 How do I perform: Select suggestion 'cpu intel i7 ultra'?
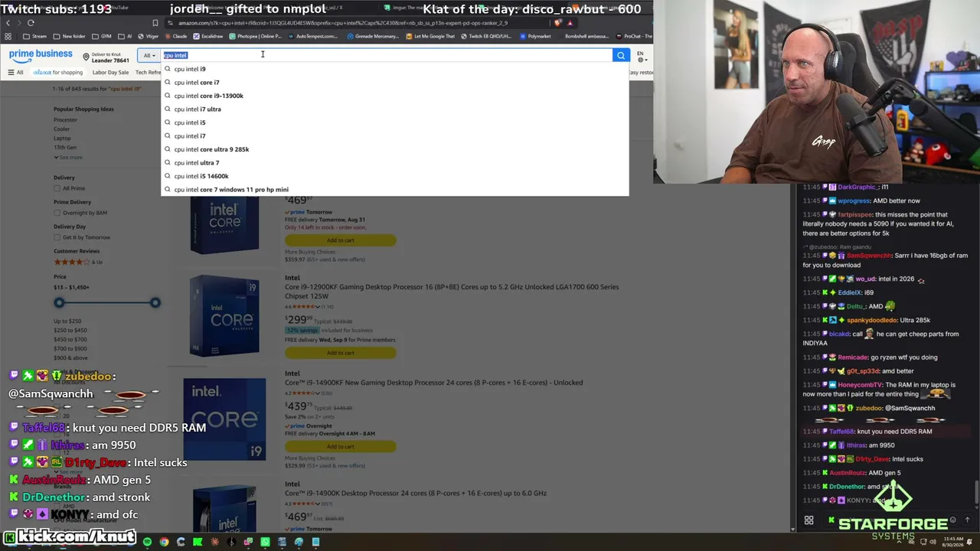click(x=394, y=109)
